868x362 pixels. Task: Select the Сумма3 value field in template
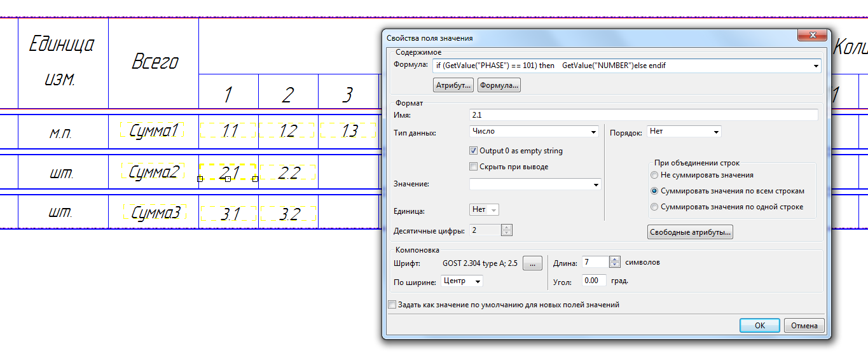[155, 212]
